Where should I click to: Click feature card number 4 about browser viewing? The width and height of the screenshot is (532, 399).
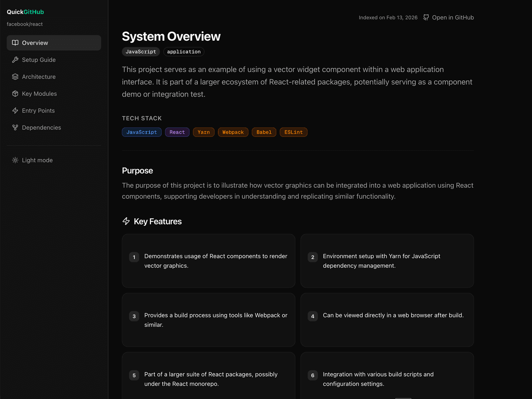tap(387, 320)
